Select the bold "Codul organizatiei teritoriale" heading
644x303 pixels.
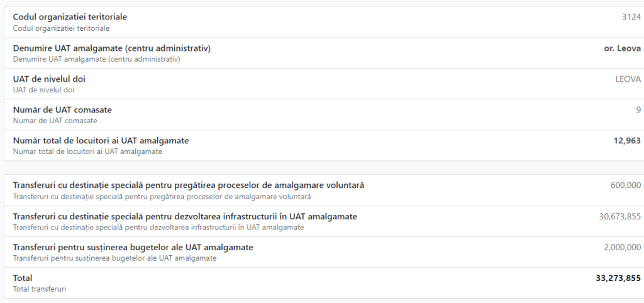click(74, 17)
